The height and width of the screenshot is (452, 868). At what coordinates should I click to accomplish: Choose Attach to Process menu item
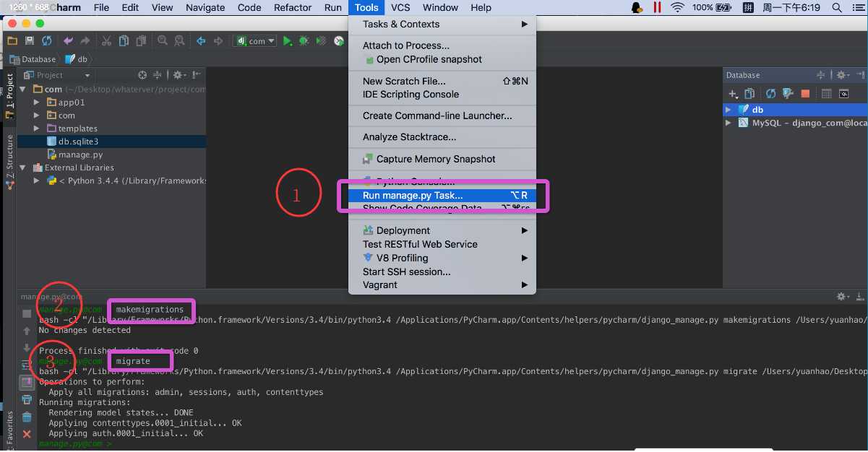[442, 45]
